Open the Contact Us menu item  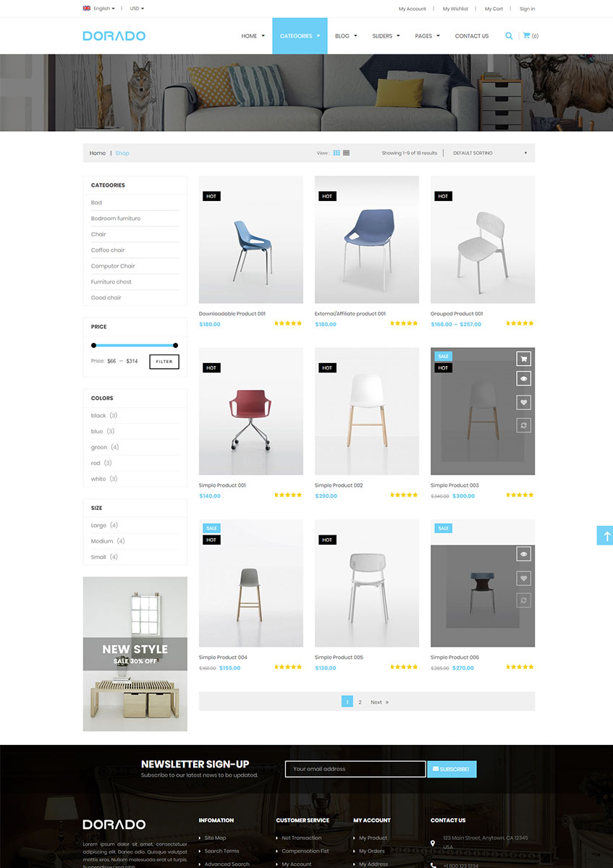tap(472, 35)
